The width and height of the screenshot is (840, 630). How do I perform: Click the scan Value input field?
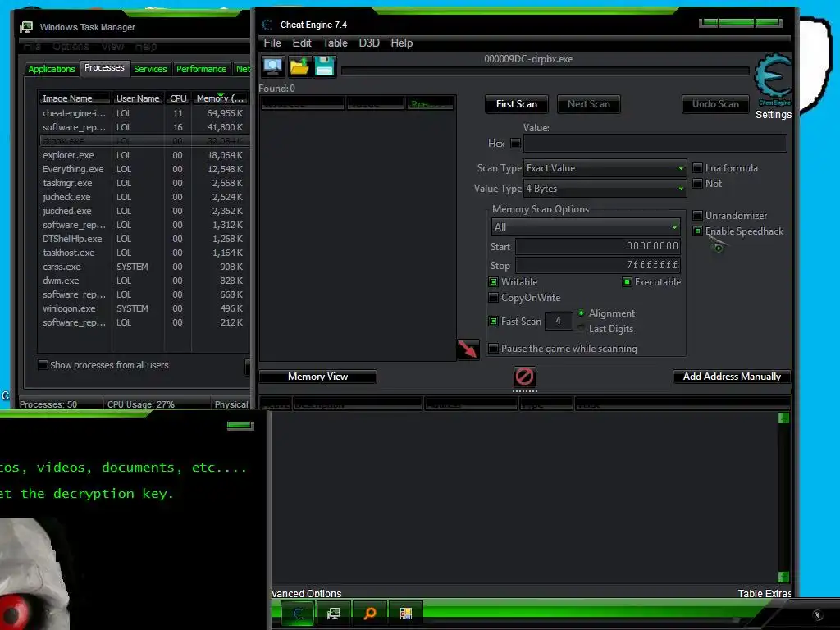coord(655,143)
